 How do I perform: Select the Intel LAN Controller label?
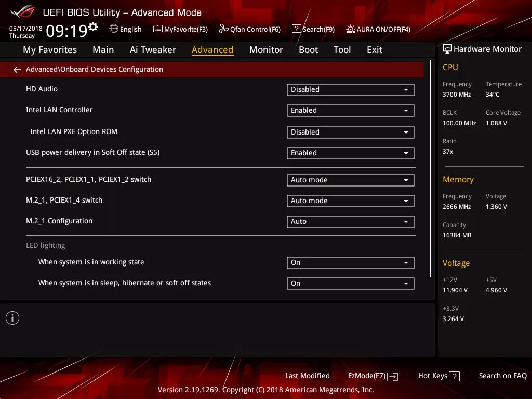click(59, 110)
